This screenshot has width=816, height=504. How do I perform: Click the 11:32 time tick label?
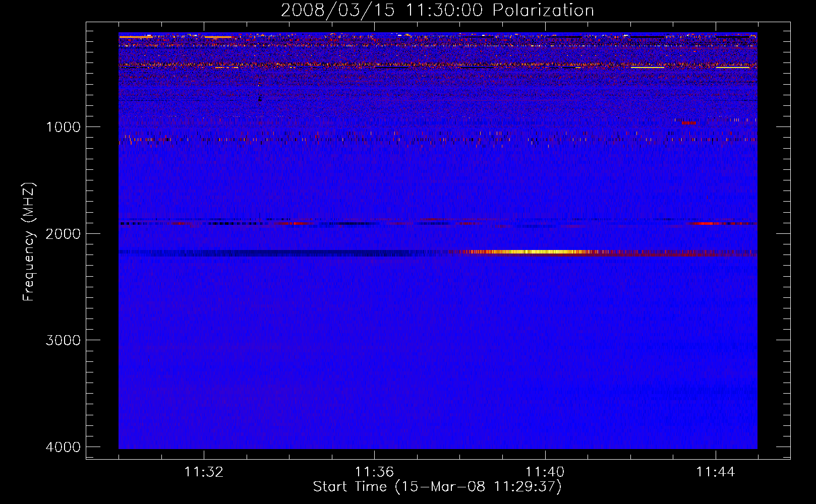point(204,472)
